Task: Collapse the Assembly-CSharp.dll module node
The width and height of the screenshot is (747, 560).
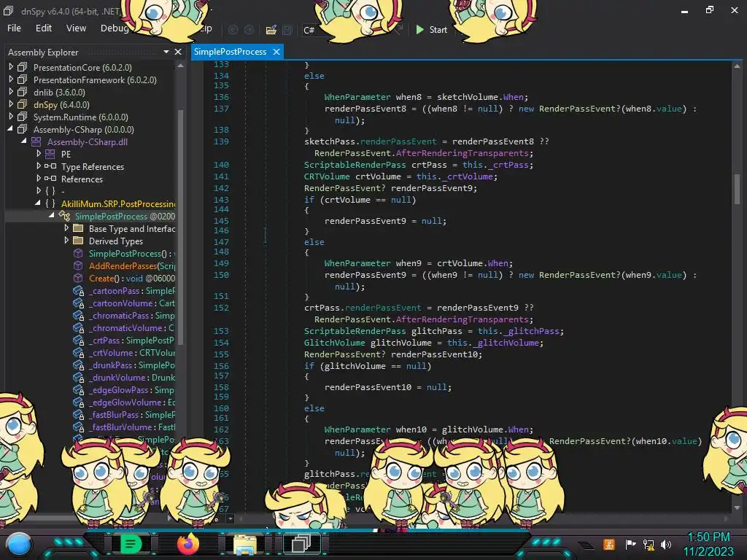Action: (24, 141)
